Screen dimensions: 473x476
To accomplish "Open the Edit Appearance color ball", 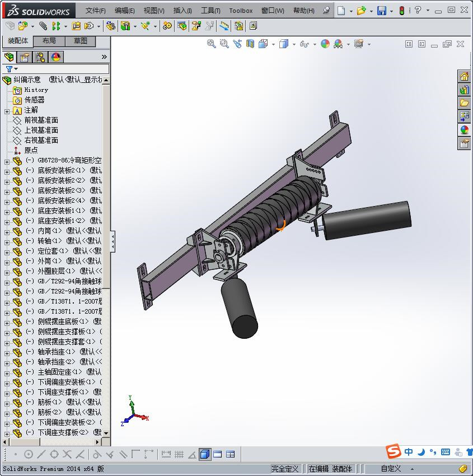I will click(x=325, y=44).
